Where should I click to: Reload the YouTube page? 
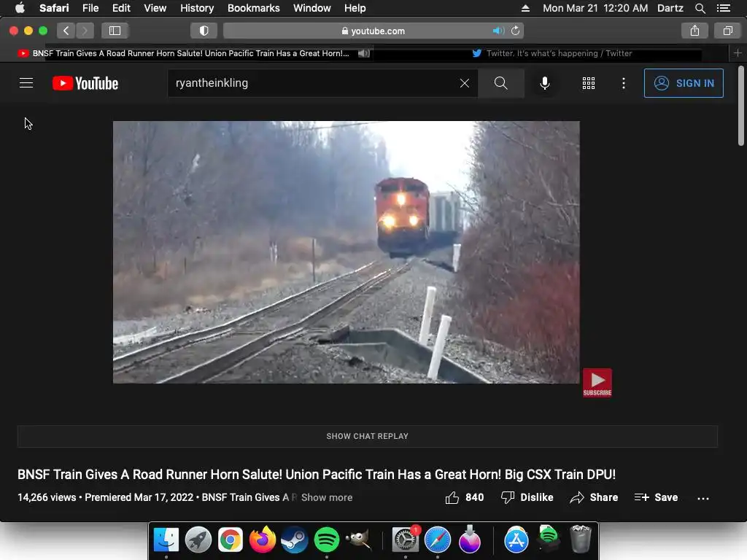[516, 31]
